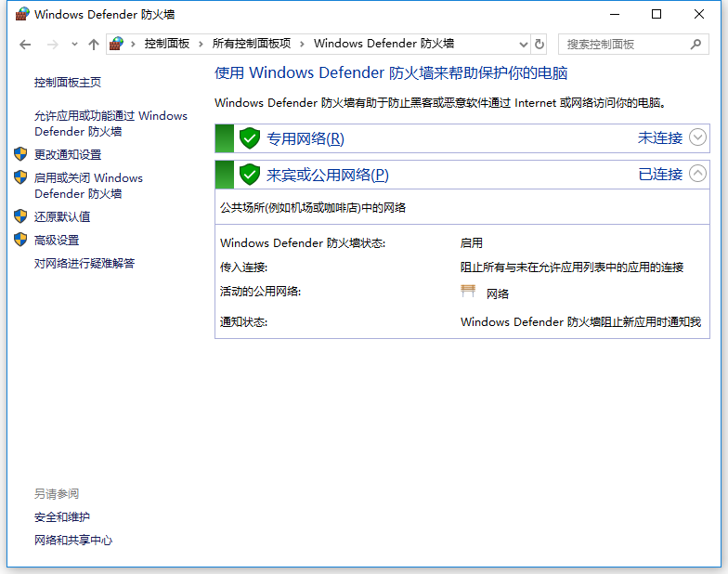
Task: Open the recent locations dropdown arrow
Action: coord(74,45)
